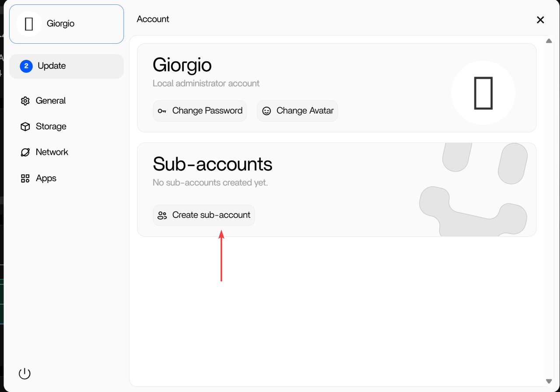
Task: Click the blue update badge showing 2
Action: 26,66
